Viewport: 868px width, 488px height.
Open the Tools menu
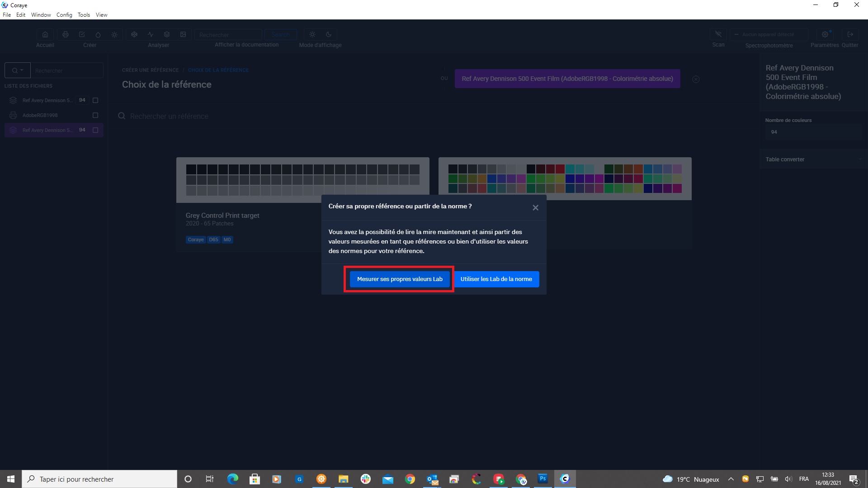(x=84, y=15)
